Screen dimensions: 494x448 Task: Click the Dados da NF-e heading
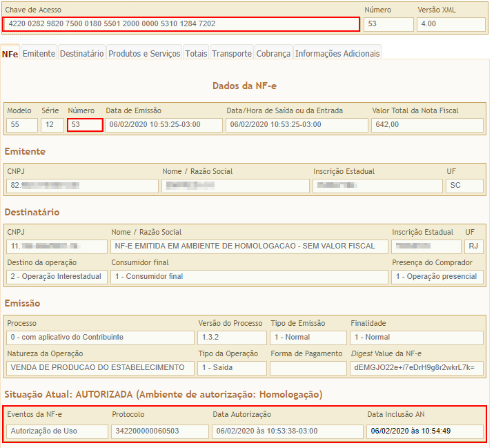coord(244,86)
